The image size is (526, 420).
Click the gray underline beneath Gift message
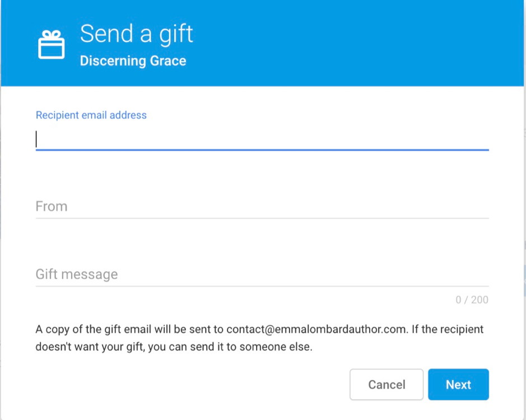click(x=262, y=286)
